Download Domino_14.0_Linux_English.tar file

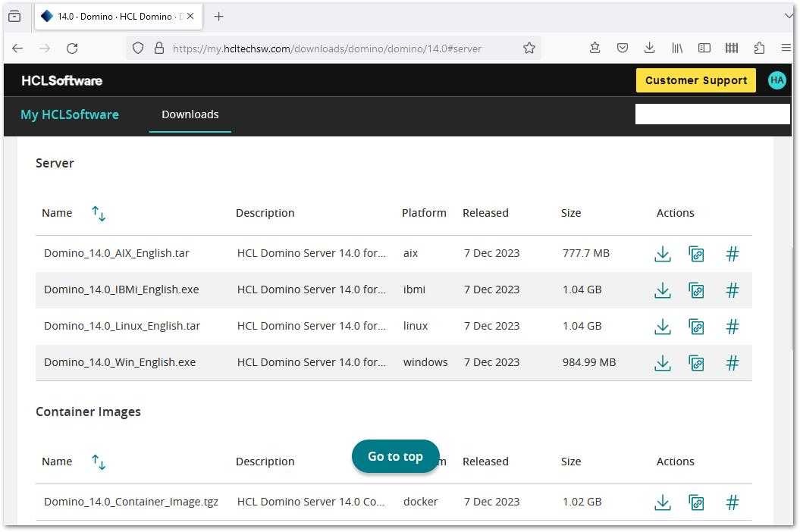(662, 327)
